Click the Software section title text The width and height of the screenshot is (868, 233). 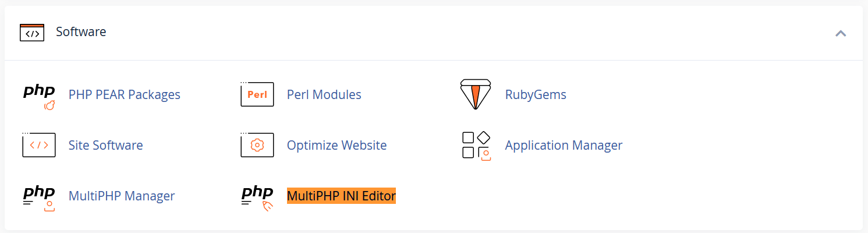pyautogui.click(x=81, y=32)
